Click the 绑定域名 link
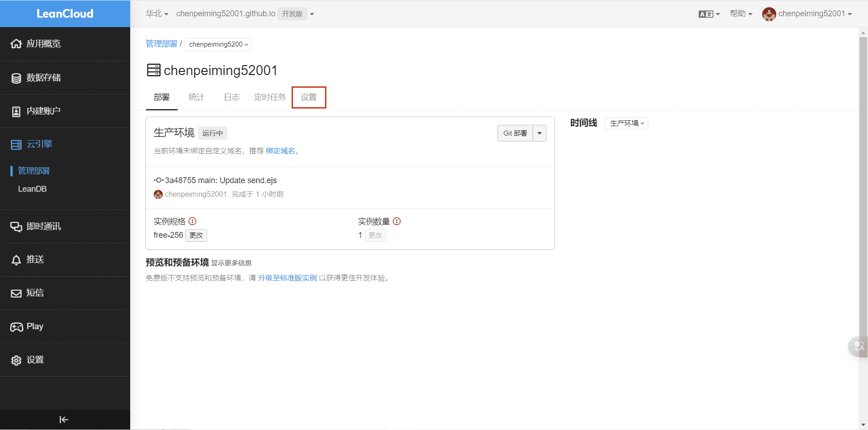Screen dimensions: 868x430 tap(280, 151)
